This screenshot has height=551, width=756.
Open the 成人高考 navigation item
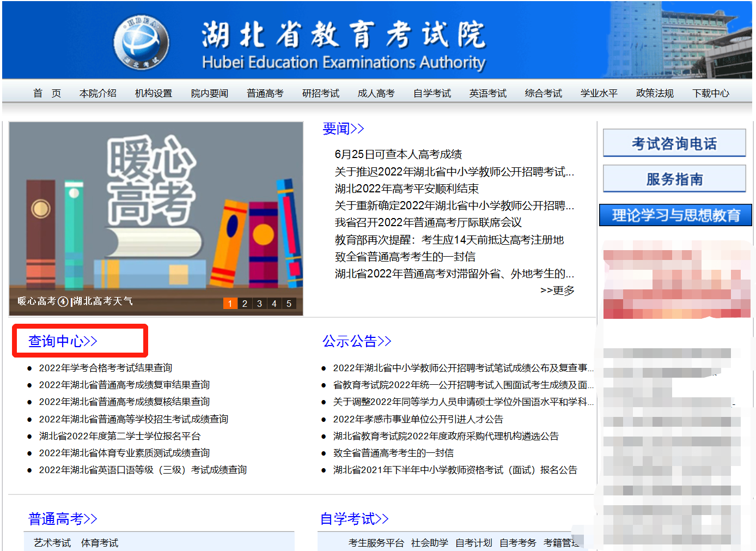(x=376, y=93)
